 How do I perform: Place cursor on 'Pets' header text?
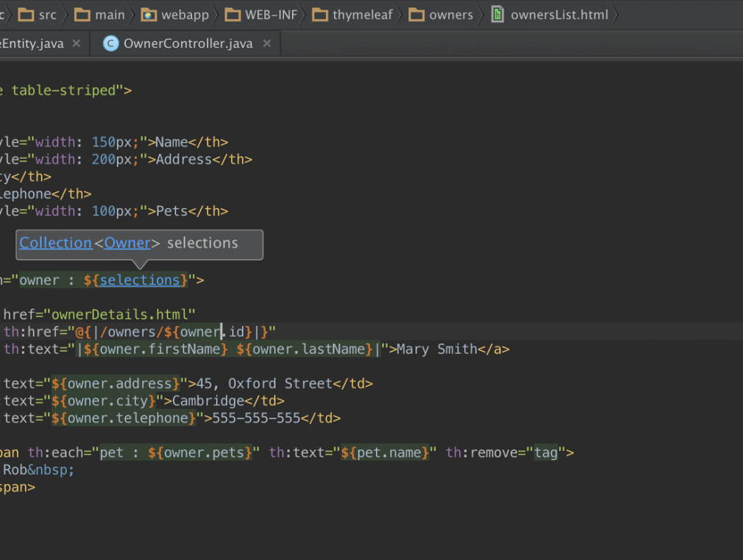(172, 211)
